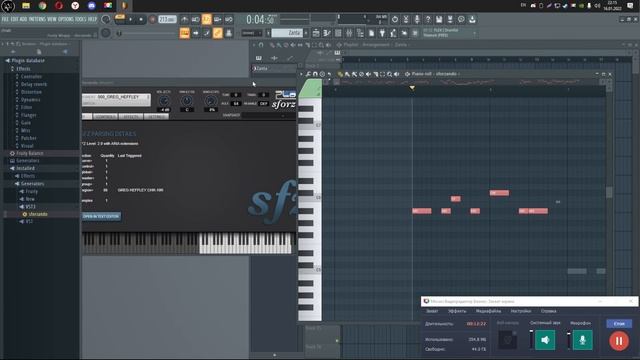Screen dimensions: 640x360
Task: Open the playlist view icon
Action: (x=316, y=33)
